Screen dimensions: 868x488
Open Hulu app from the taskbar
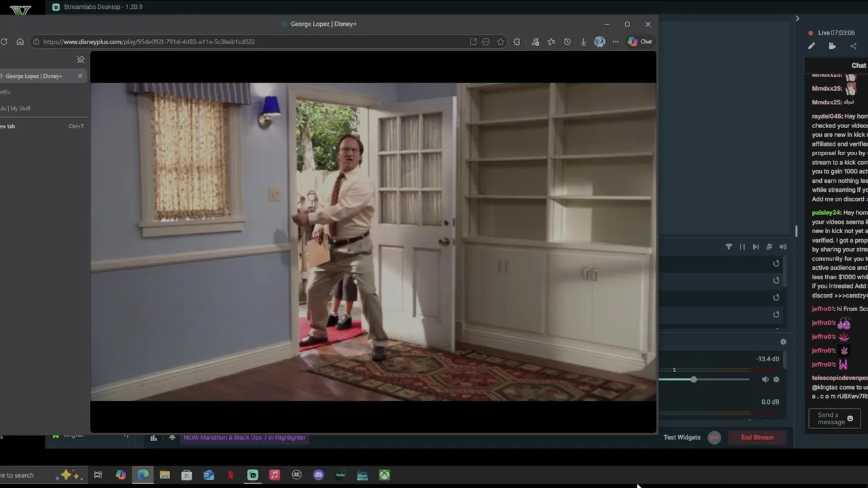click(340, 475)
